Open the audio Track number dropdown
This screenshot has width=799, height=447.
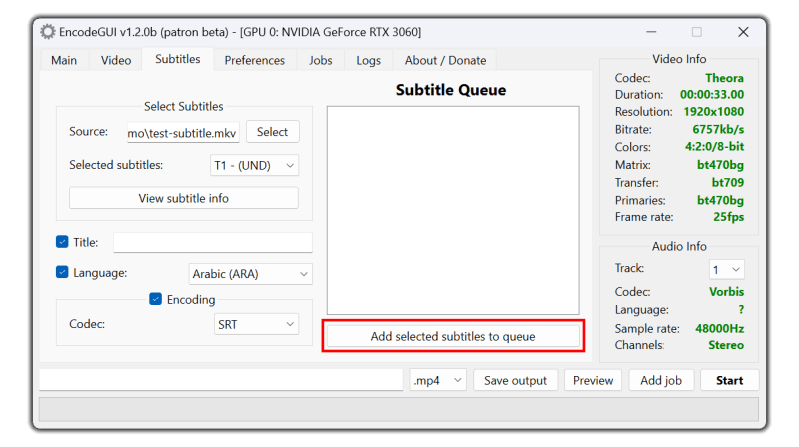[726, 270]
